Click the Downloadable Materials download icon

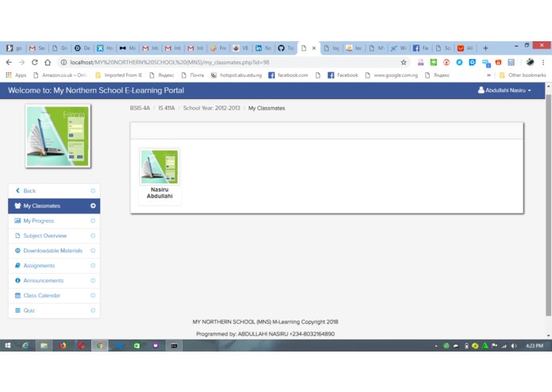click(x=17, y=251)
